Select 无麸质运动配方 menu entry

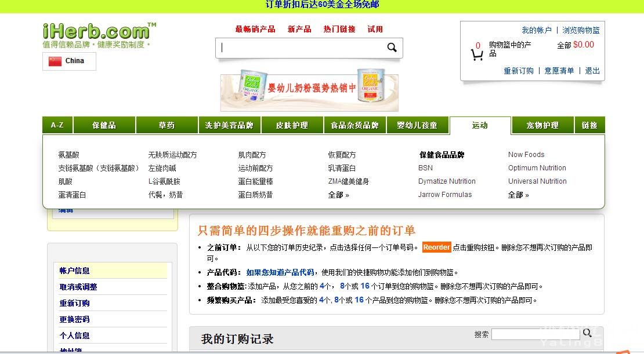coord(172,155)
